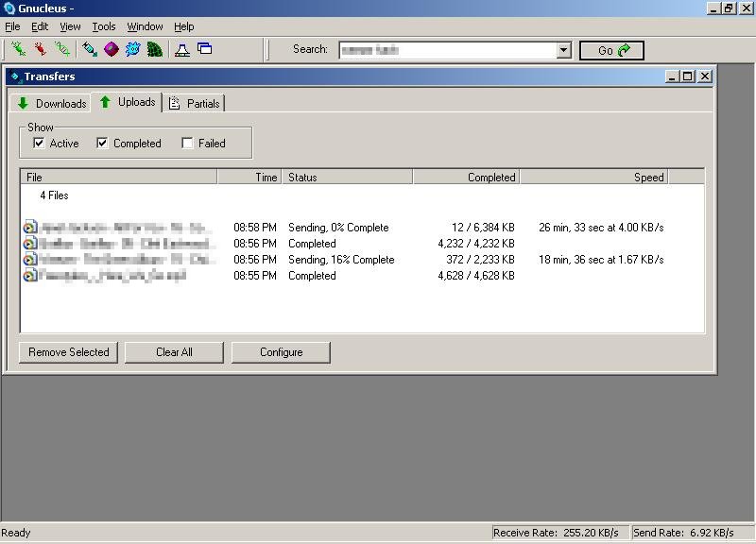Click the Go search button

coord(611,50)
